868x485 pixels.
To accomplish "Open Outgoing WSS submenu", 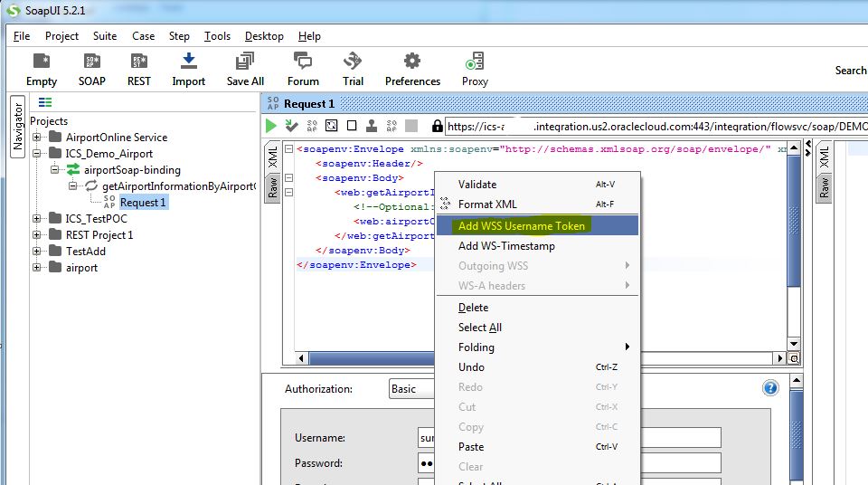I will 537,265.
